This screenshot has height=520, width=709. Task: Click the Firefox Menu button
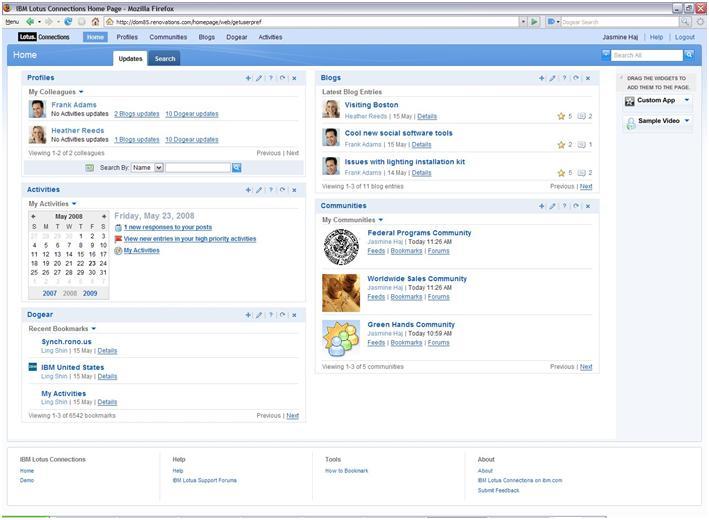(12, 22)
